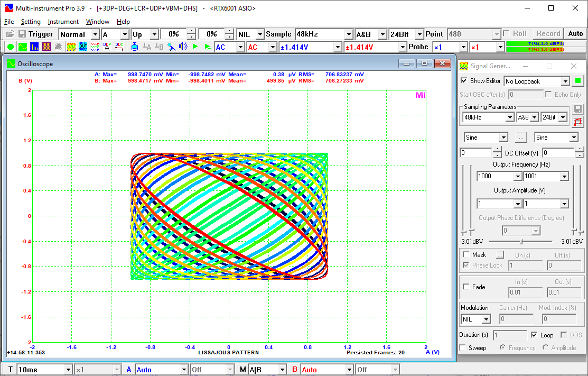Open the Oscilloscope instrument from the toolbar
588x376 pixels.
(23, 47)
